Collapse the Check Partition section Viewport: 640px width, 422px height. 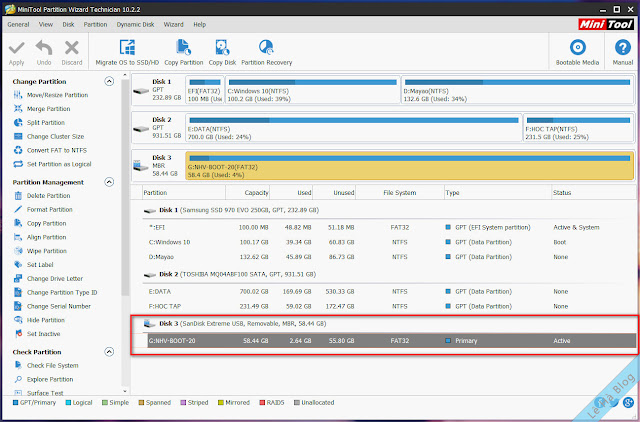[x=109, y=352]
